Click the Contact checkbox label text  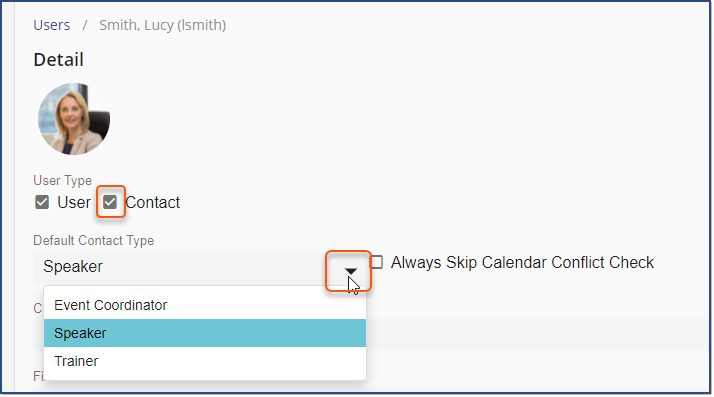point(153,202)
